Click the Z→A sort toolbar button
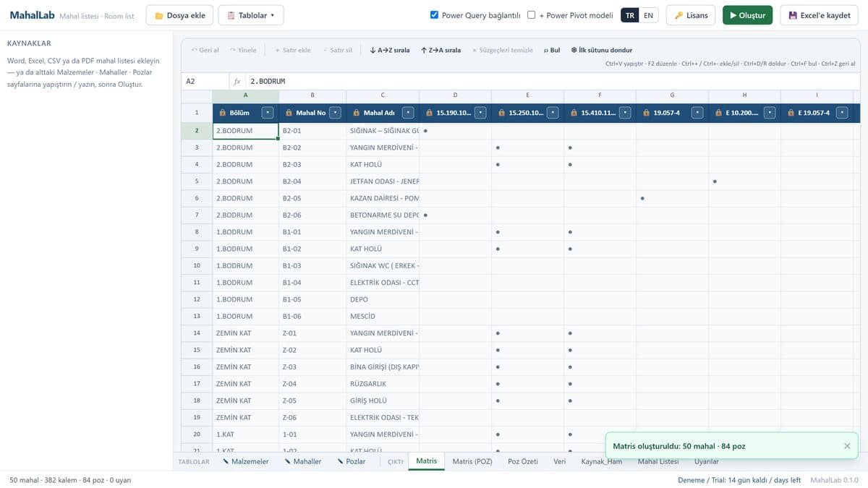Viewport: 868px width, 488px height. 441,50
